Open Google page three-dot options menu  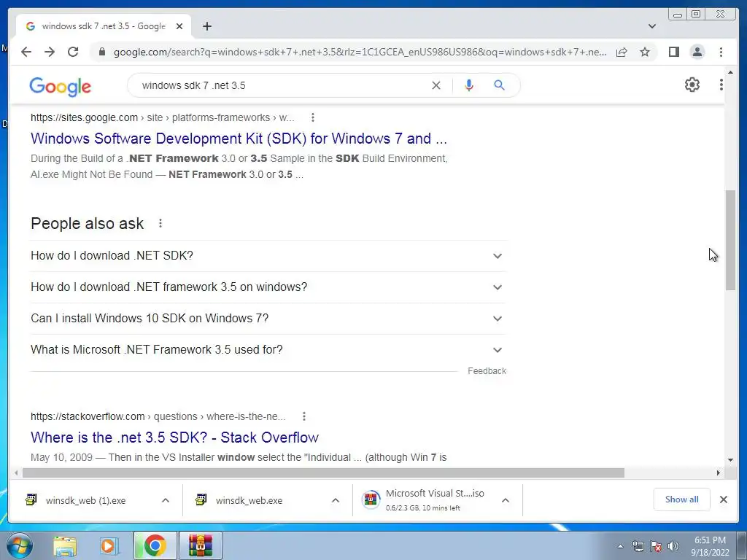721,85
